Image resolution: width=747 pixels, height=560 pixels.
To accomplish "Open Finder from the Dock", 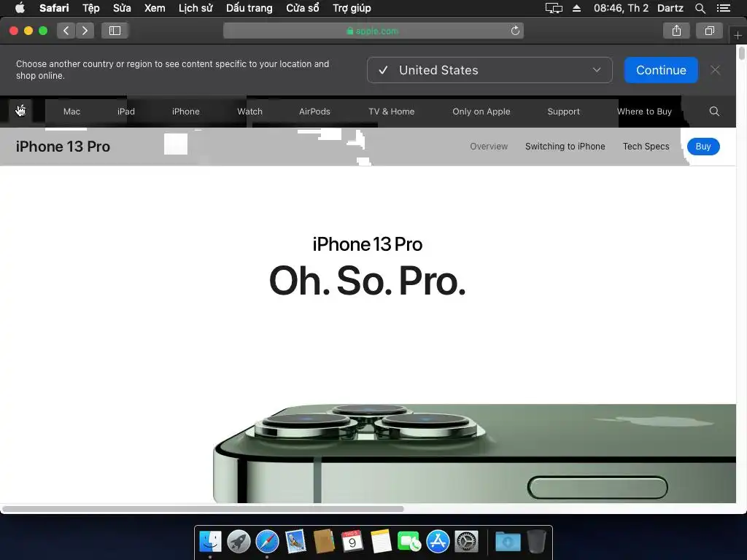I will tap(210, 542).
